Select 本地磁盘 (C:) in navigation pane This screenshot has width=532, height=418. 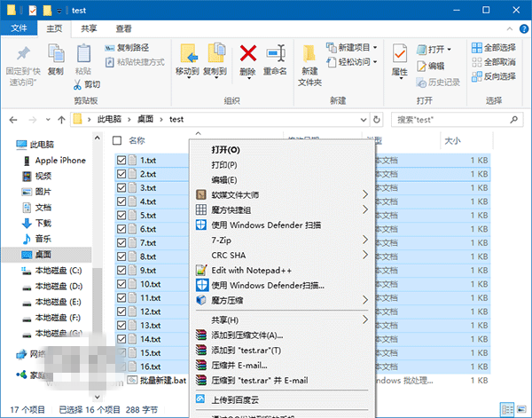pyautogui.click(x=58, y=271)
